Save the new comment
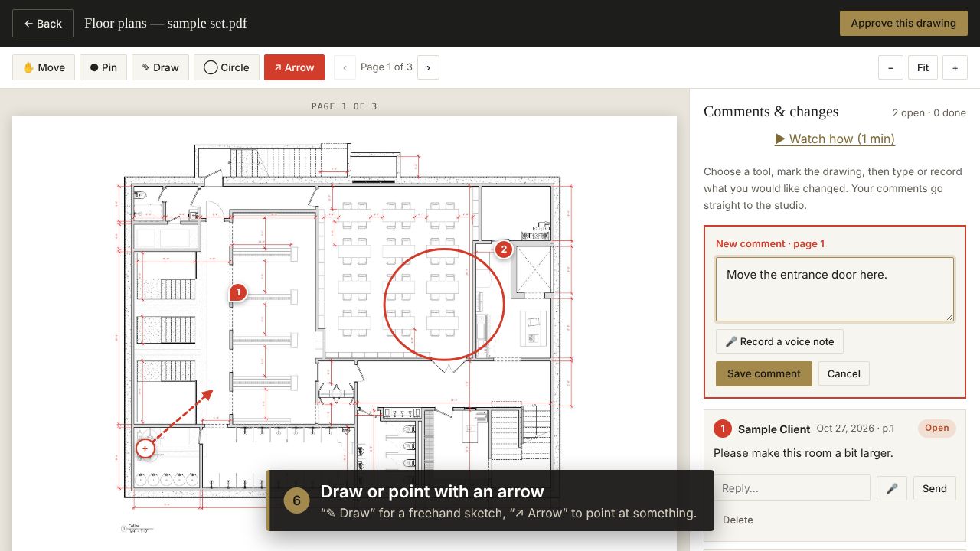The height and width of the screenshot is (551, 980). pyautogui.click(x=764, y=373)
